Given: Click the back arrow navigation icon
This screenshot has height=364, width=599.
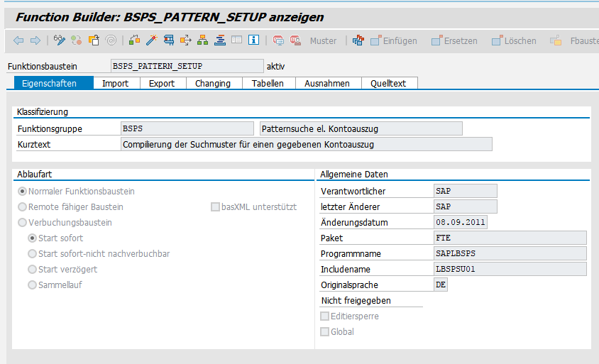Looking at the screenshot, I should (x=18, y=40).
